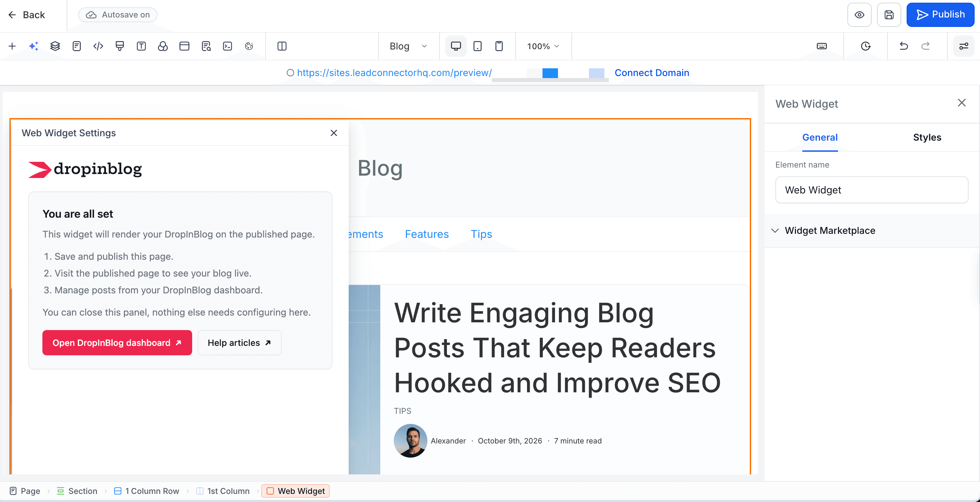The height and width of the screenshot is (502, 980).
Task: Open the AI sparkle assistant tool
Action: pos(33,46)
